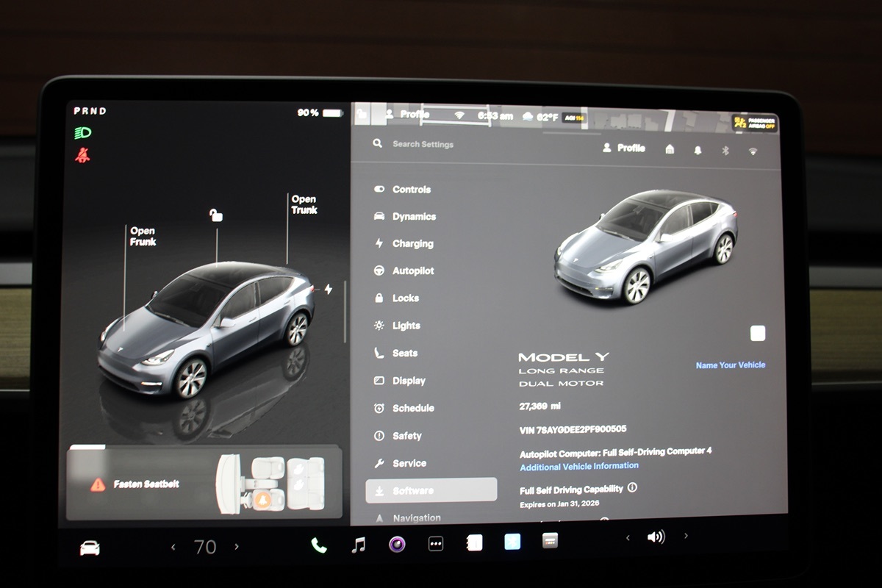The width and height of the screenshot is (882, 588).
Task: Launch the purple camera app icon
Action: [397, 544]
